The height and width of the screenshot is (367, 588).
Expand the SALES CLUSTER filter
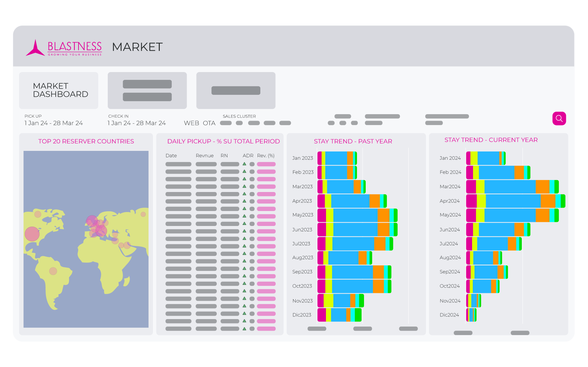tap(239, 116)
